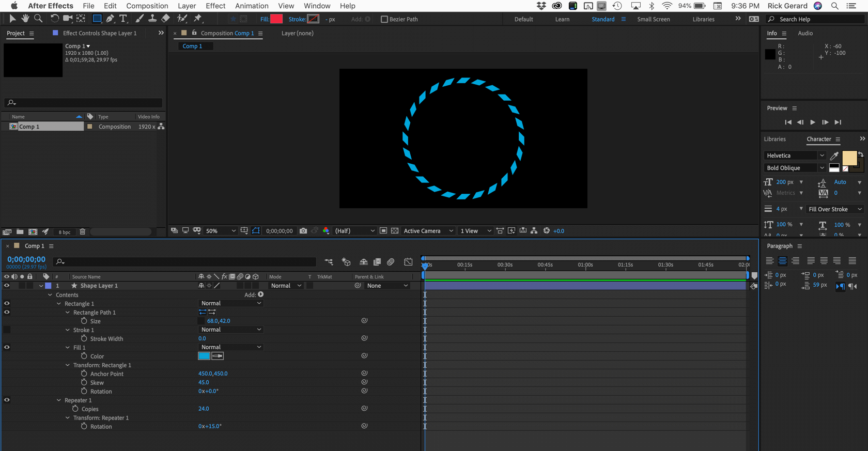Image resolution: width=868 pixels, height=451 pixels.
Task: Select the Type tool
Action: (x=123, y=19)
